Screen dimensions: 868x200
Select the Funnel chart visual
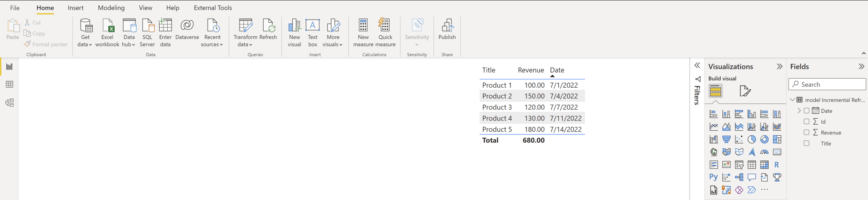pos(726,139)
